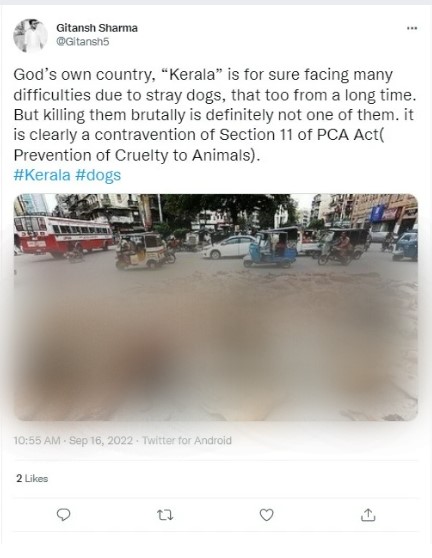The height and width of the screenshot is (558, 432).
Task: Click the share upload icon
Action: 368,515
